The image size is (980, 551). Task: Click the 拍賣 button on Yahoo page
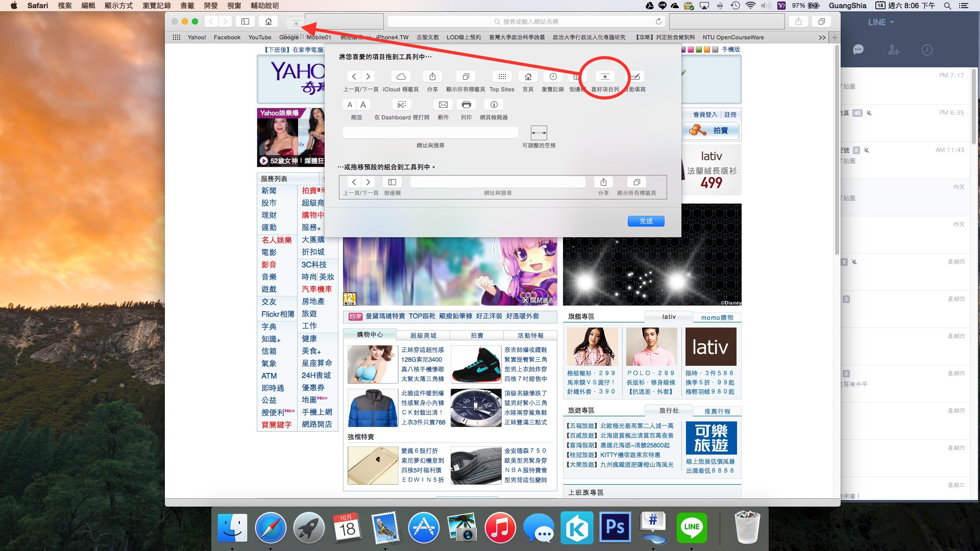[711, 131]
